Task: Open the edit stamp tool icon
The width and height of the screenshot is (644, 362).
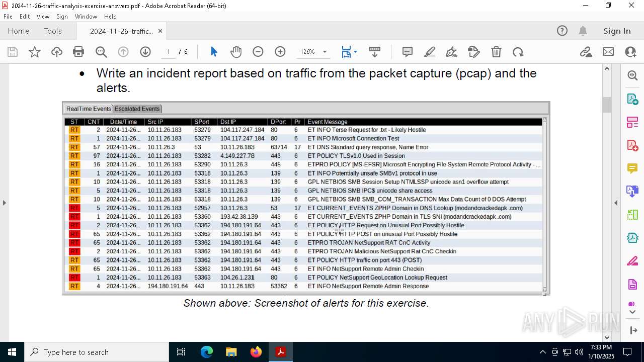Action: 474,52
